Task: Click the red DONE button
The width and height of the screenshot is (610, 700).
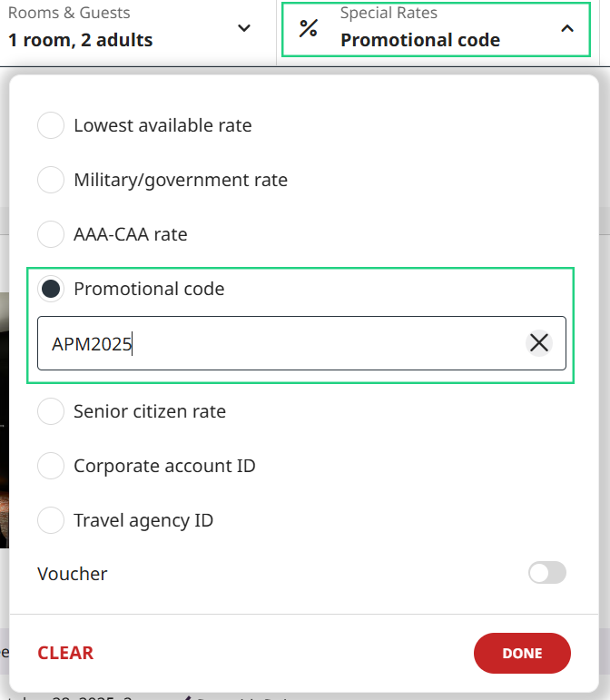Action: click(x=522, y=653)
